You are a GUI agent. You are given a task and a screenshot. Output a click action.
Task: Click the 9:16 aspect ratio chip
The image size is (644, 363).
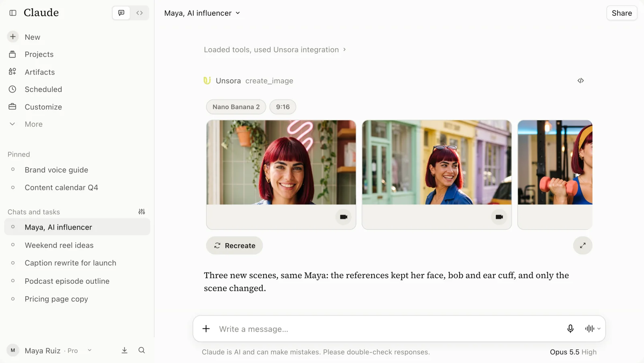(x=283, y=107)
